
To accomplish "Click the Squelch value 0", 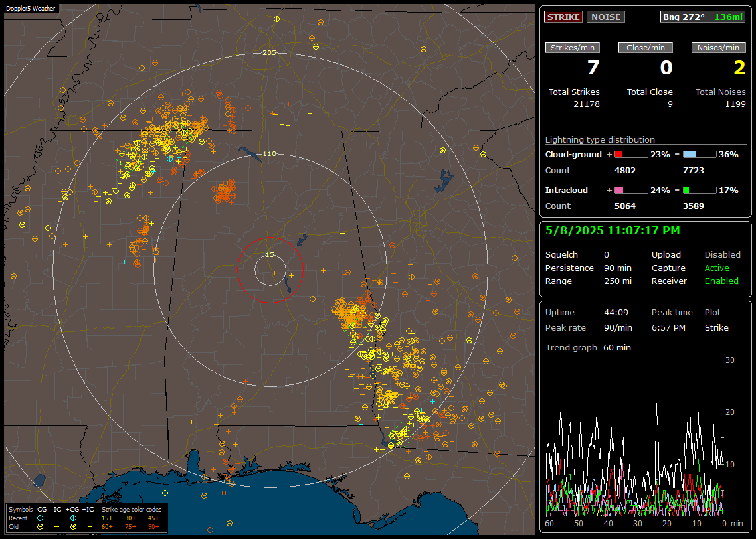I will 607,255.
